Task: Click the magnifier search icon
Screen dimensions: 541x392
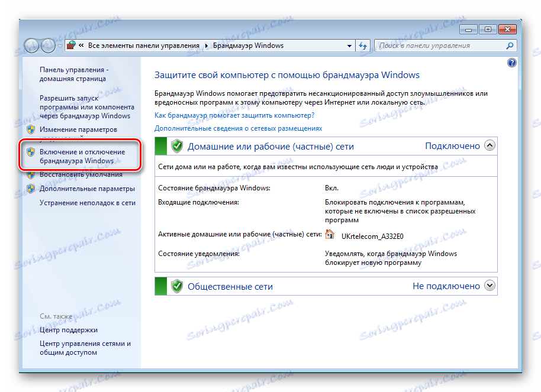Action: 510,46
